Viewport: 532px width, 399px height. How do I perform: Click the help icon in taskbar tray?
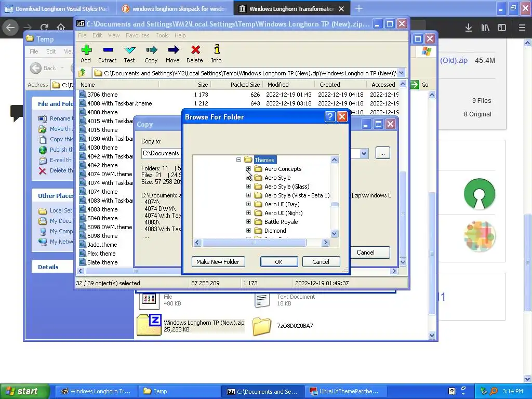click(451, 391)
